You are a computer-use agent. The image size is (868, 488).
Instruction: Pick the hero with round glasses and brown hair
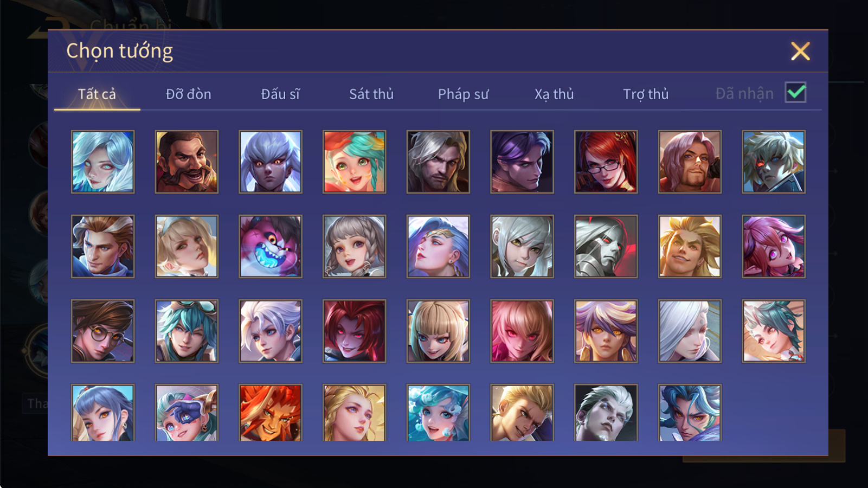(102, 331)
